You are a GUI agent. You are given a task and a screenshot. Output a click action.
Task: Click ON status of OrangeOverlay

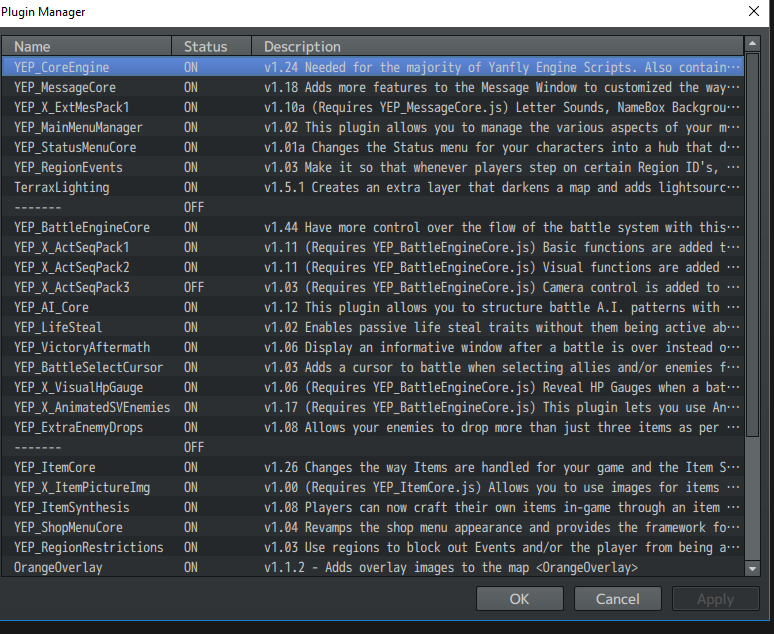(x=191, y=567)
